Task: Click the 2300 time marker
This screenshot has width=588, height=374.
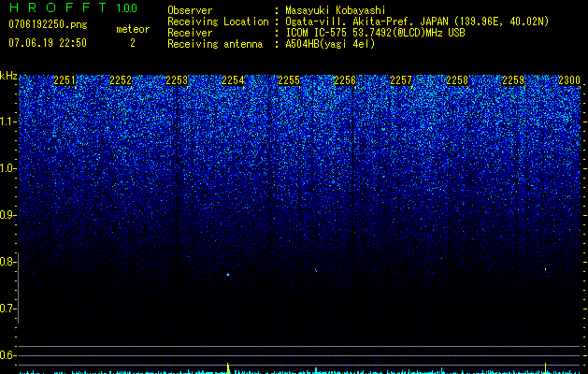Action: click(x=569, y=80)
